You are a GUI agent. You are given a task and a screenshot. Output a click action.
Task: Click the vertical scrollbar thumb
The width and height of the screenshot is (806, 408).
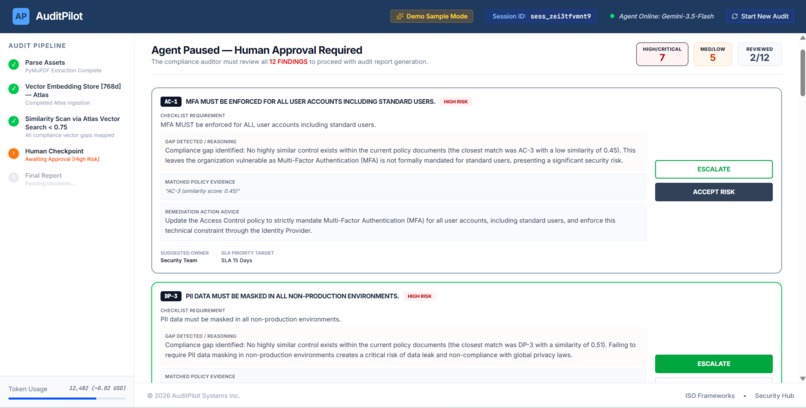[x=802, y=72]
